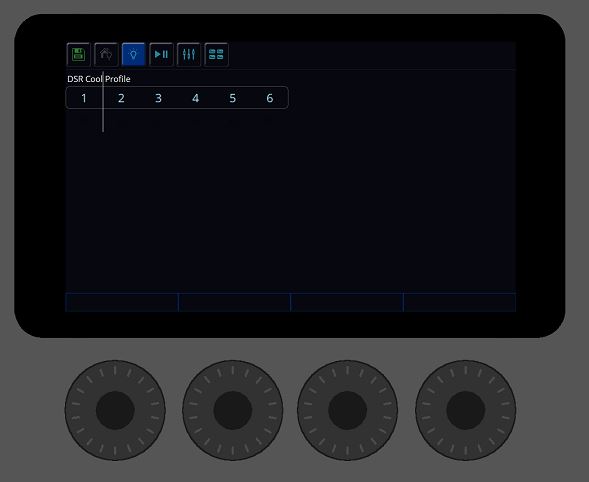Click the green floppy disk save icon
The width and height of the screenshot is (589, 482).
(x=79, y=54)
